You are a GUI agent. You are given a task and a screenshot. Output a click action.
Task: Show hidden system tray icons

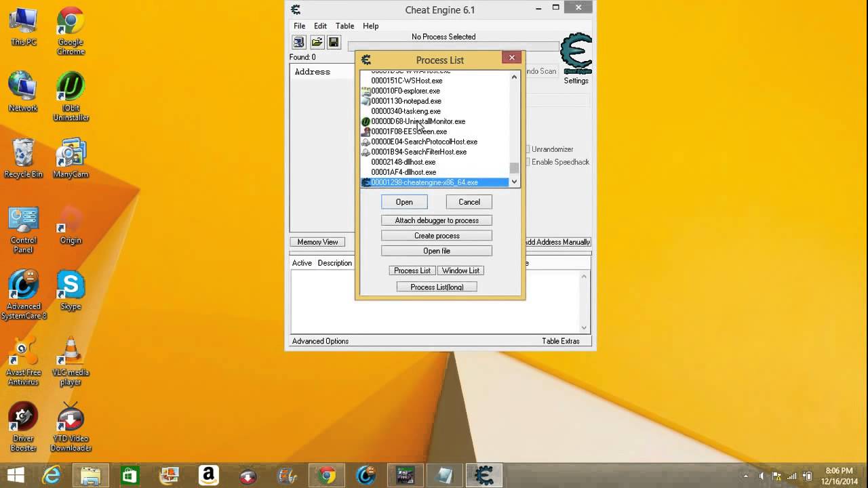746,476
